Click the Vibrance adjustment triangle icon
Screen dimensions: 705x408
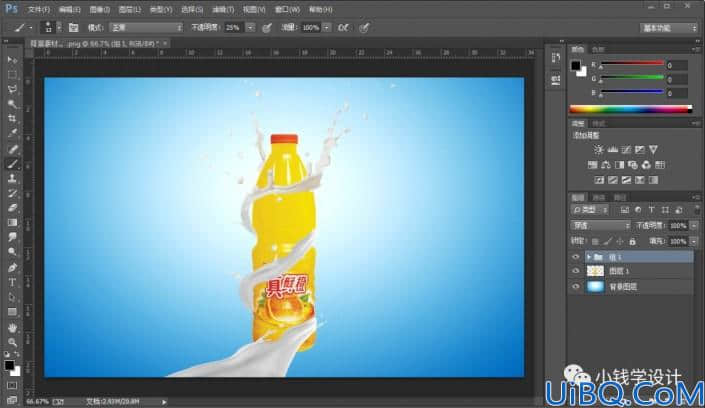[x=653, y=149]
